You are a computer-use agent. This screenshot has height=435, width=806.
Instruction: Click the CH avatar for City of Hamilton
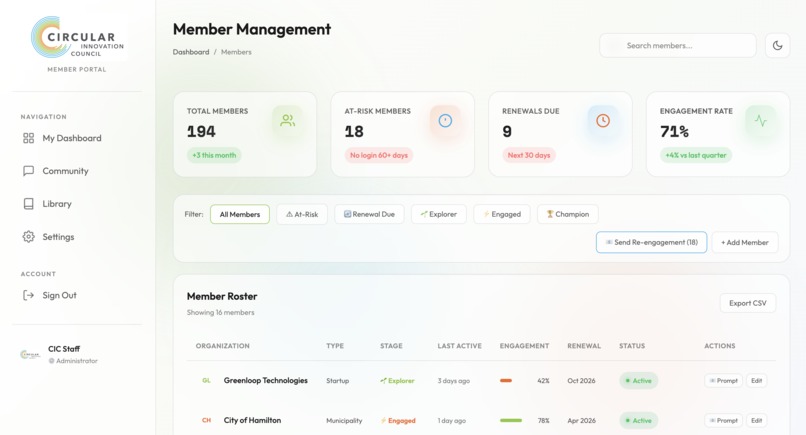[206, 420]
